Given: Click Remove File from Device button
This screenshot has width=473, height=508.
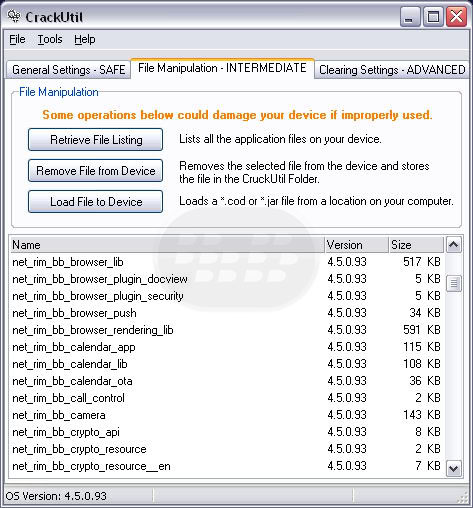Looking at the screenshot, I should pos(96,171).
